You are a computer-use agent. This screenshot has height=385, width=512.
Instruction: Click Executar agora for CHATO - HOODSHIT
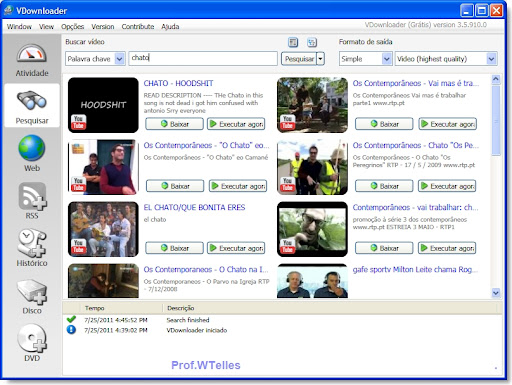pyautogui.click(x=236, y=124)
